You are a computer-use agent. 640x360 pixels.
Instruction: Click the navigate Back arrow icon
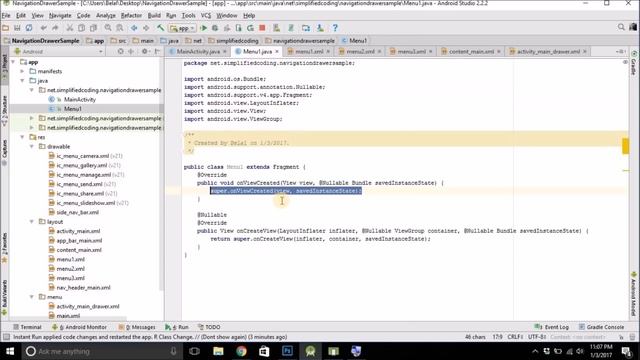pos(134,28)
